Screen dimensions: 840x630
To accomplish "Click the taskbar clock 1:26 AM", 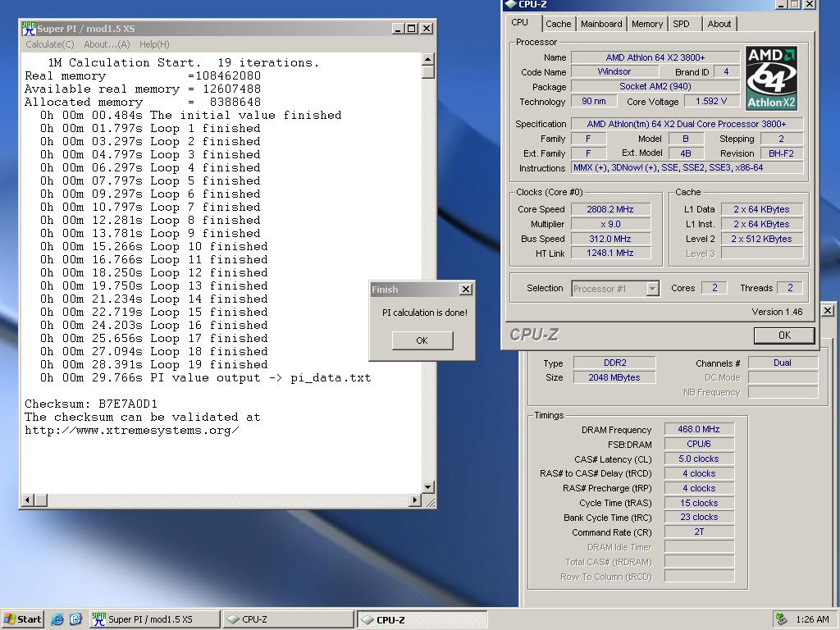I will coord(812,619).
